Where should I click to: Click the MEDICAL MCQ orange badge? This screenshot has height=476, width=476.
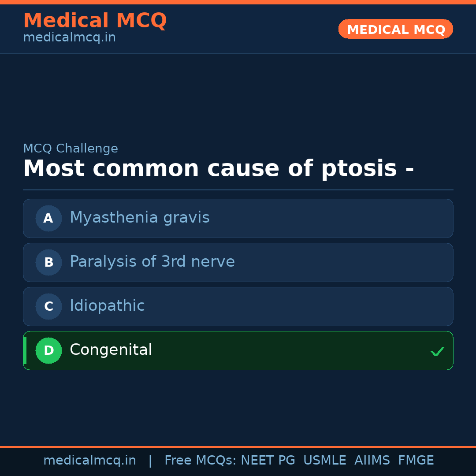(x=395, y=29)
